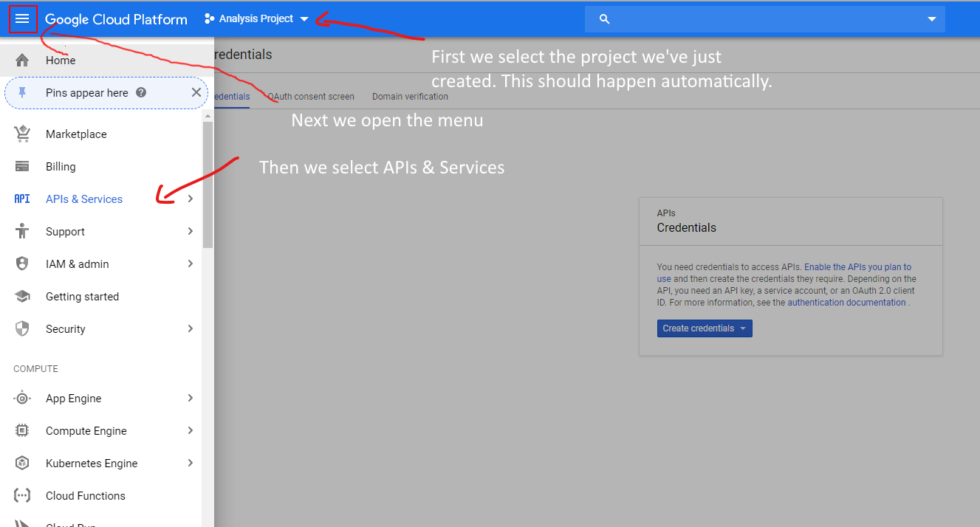The width and height of the screenshot is (980, 527).
Task: Dismiss the Pins appear here hint
Action: pos(196,93)
